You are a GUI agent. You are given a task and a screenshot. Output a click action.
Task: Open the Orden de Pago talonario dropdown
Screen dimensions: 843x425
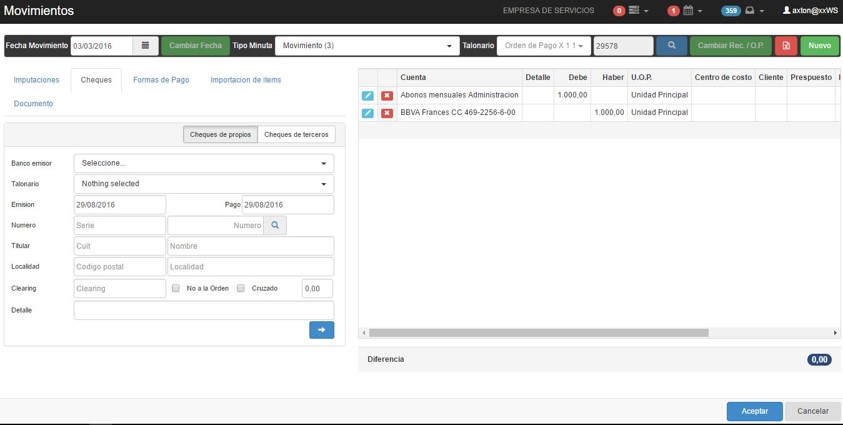(544, 46)
